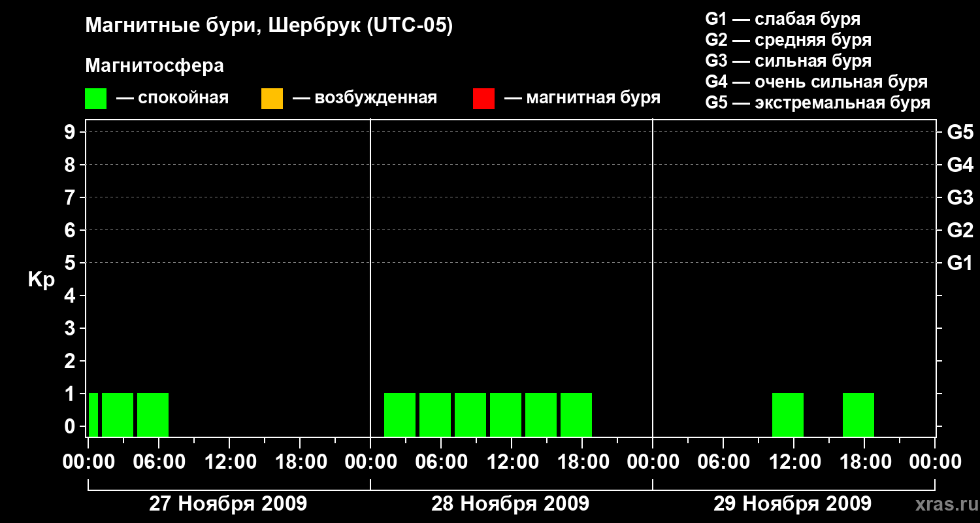The height and width of the screenshot is (523, 980).
Task: Click the '— магнитная буря' legend text
Action: tap(582, 99)
